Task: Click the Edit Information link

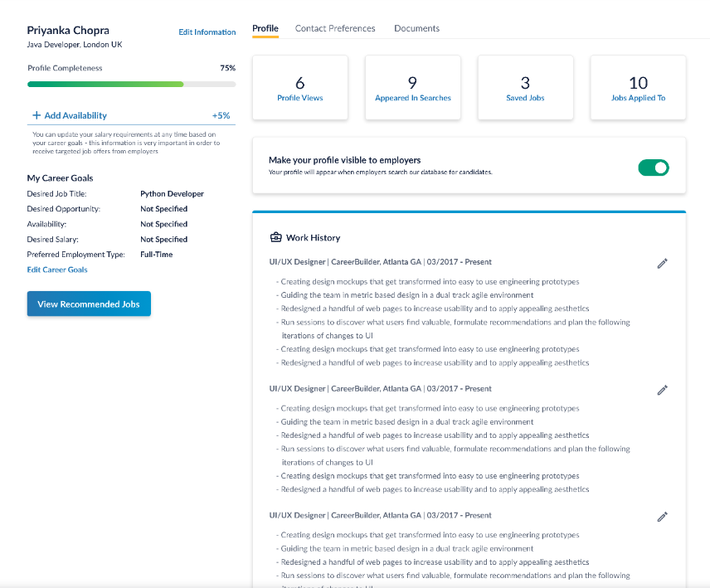Action: pos(207,32)
